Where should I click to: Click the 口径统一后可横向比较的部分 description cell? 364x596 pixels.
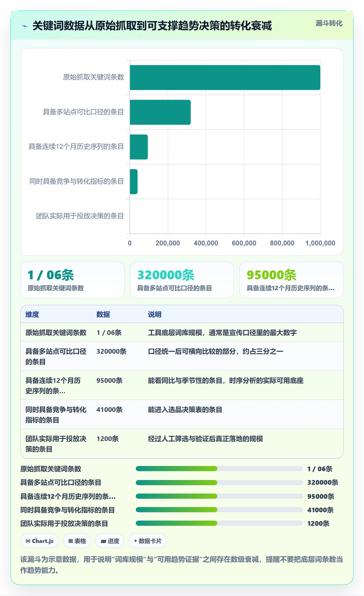pyautogui.click(x=216, y=351)
